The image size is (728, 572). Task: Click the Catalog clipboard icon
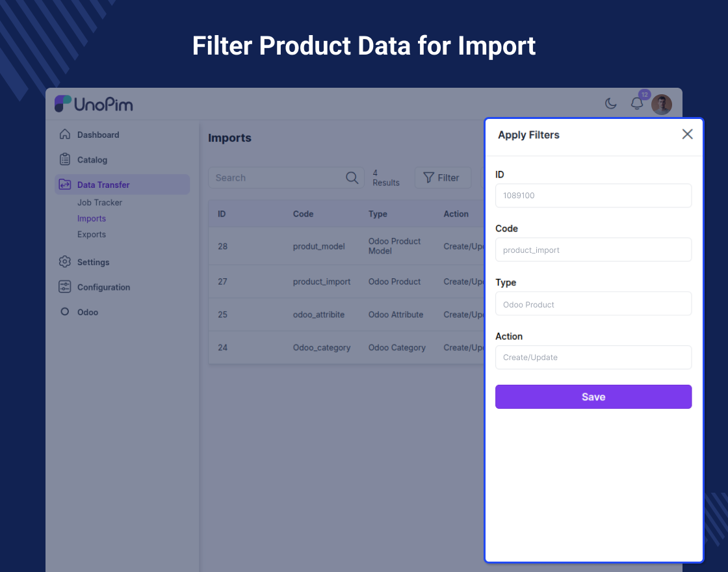65,159
